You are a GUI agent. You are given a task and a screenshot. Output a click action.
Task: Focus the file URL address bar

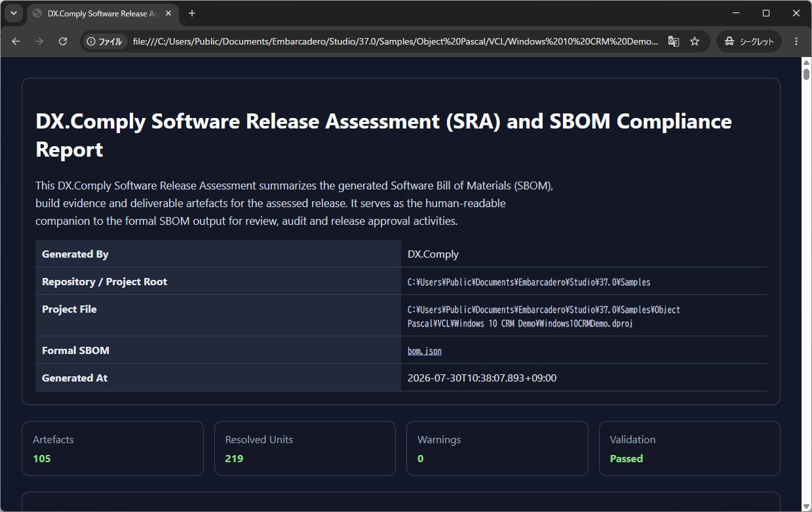[395, 41]
